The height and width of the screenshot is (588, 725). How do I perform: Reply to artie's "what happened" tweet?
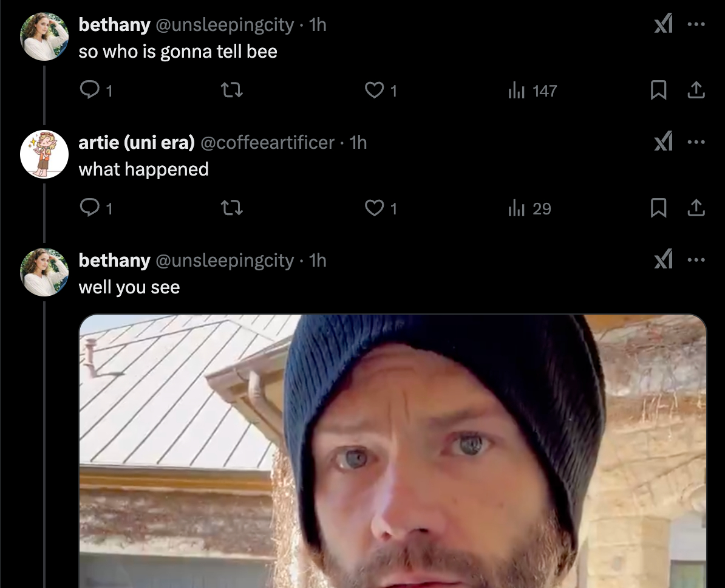pyautogui.click(x=89, y=208)
